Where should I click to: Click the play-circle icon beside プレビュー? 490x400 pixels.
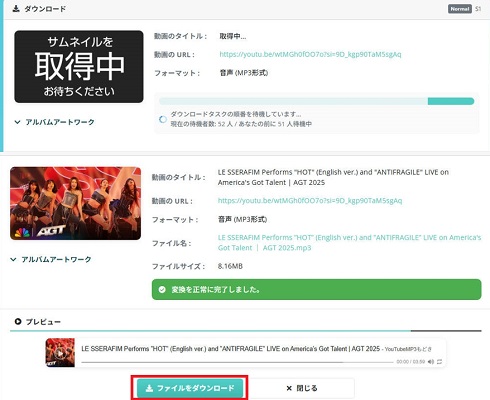pyautogui.click(x=18, y=322)
